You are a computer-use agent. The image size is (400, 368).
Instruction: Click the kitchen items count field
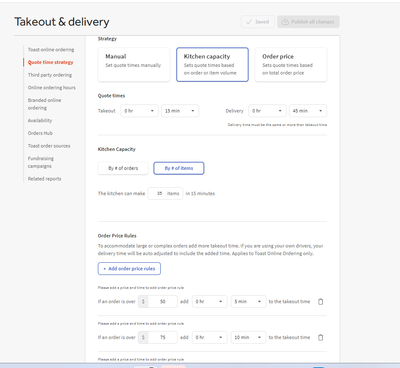coord(165,193)
